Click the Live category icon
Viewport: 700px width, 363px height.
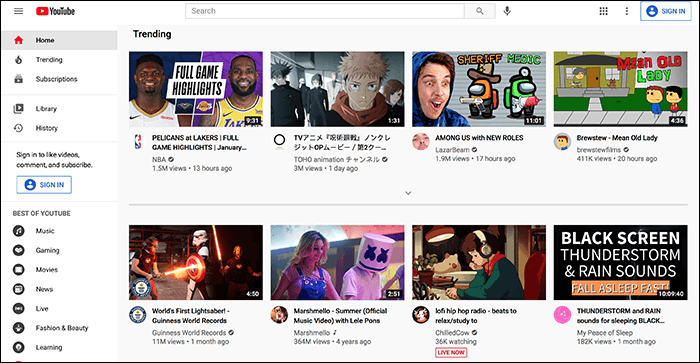(x=18, y=309)
